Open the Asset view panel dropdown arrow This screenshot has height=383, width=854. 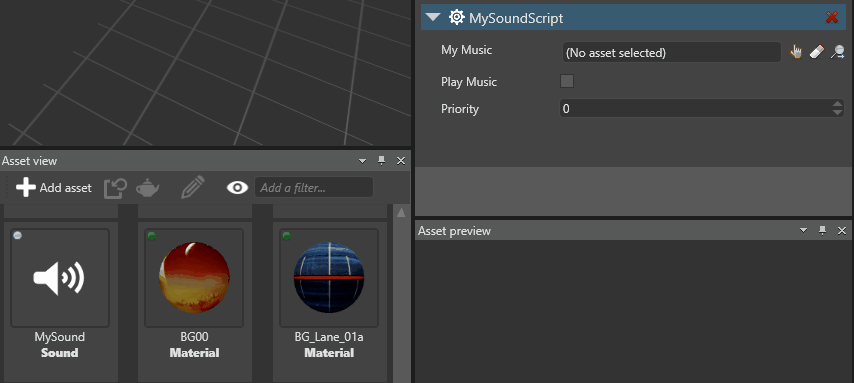363,161
